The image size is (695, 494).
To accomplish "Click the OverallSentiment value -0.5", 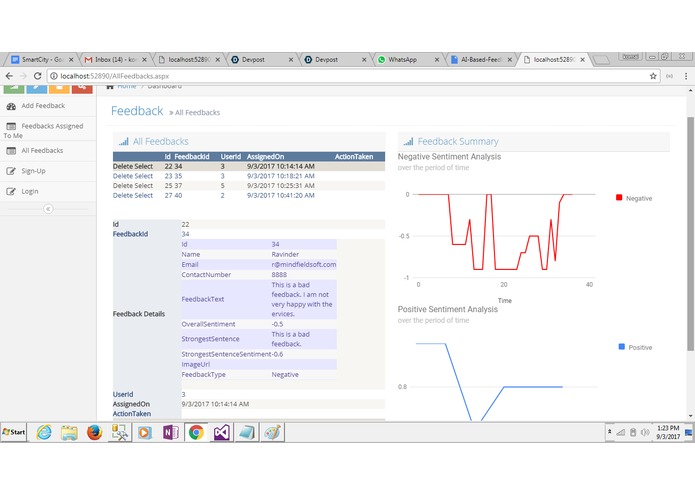I will coord(277,324).
